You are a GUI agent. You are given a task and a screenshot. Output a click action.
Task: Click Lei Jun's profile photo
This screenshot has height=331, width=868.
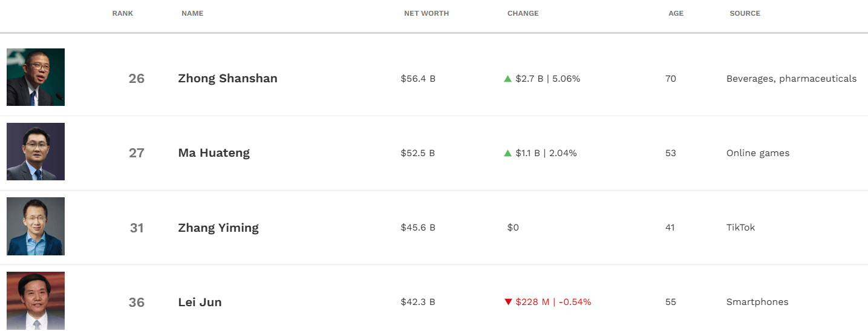click(x=36, y=301)
